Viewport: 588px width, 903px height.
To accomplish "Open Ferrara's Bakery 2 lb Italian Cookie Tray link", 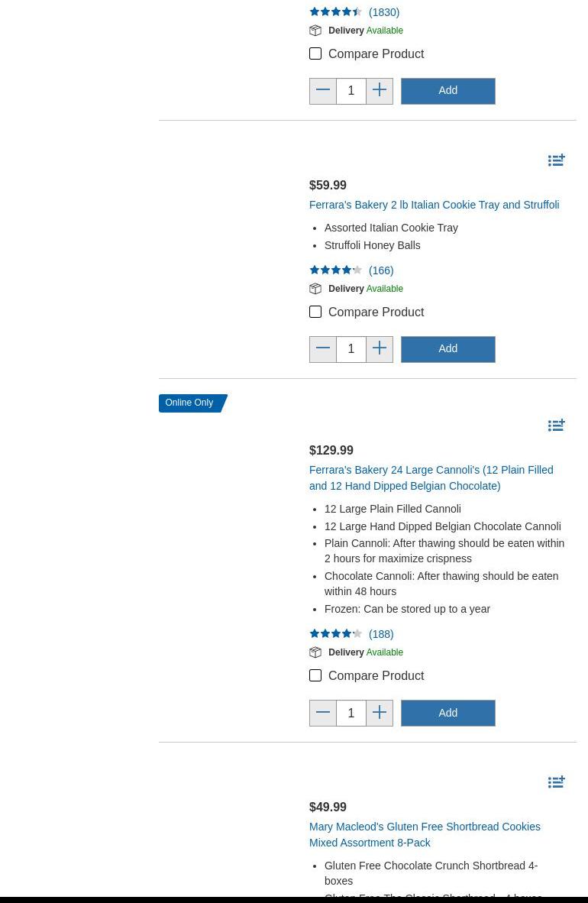I will [x=434, y=205].
